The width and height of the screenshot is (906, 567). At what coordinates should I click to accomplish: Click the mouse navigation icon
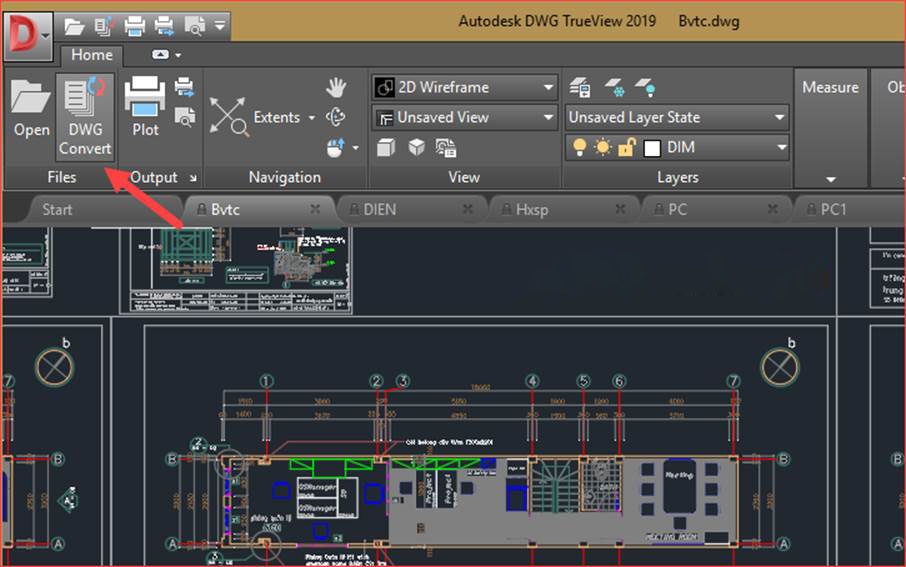[x=335, y=148]
